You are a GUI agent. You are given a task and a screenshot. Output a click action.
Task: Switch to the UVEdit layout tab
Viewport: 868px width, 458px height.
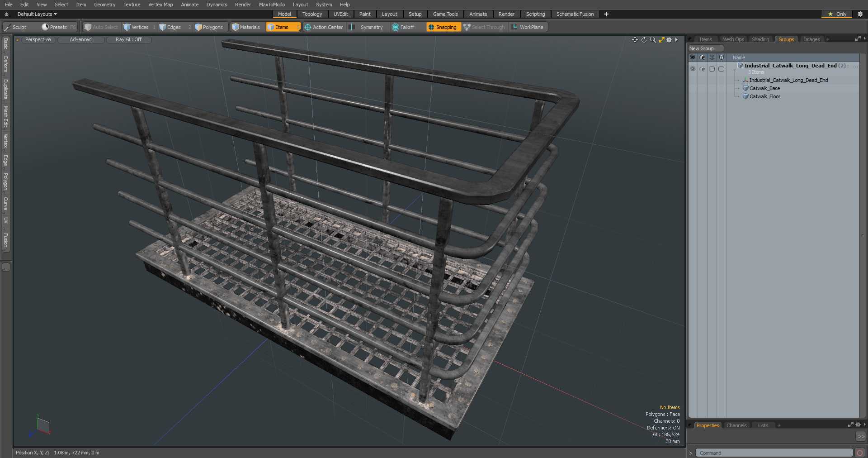point(340,14)
